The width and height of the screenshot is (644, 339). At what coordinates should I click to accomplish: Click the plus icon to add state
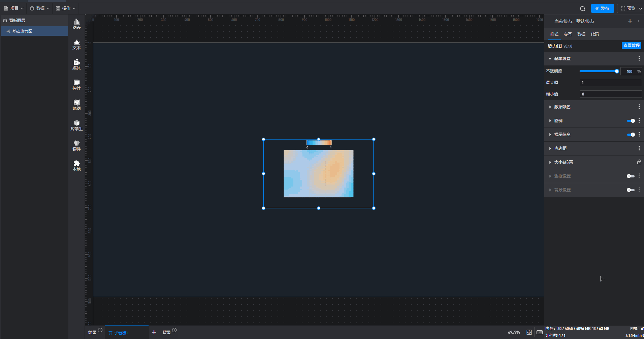630,21
